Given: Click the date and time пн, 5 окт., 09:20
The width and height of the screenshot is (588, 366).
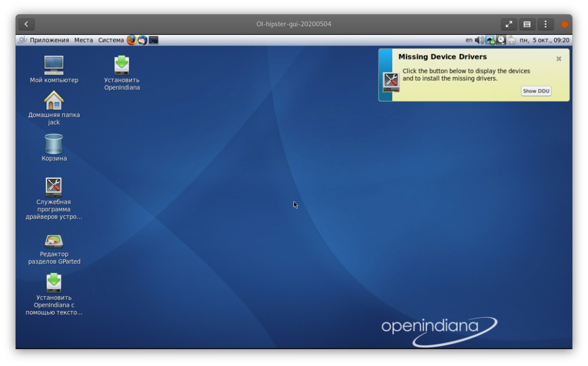Looking at the screenshot, I should [x=544, y=40].
